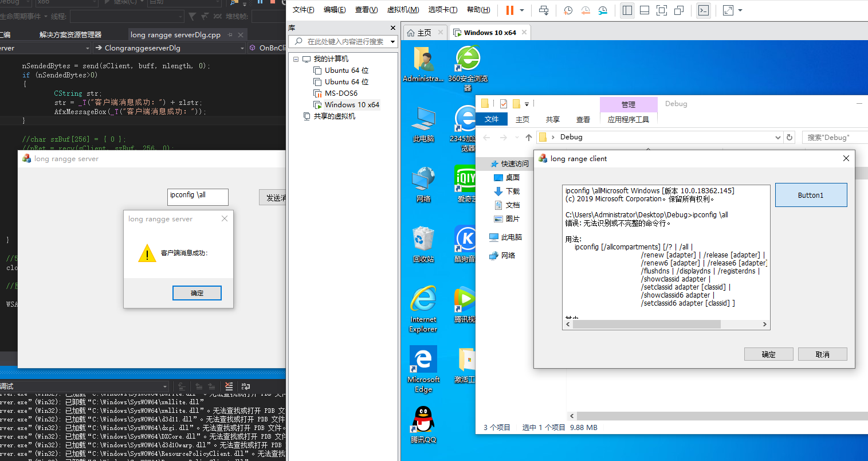Select 共享的虚拟机 in the library
The height and width of the screenshot is (461, 868).
click(334, 116)
